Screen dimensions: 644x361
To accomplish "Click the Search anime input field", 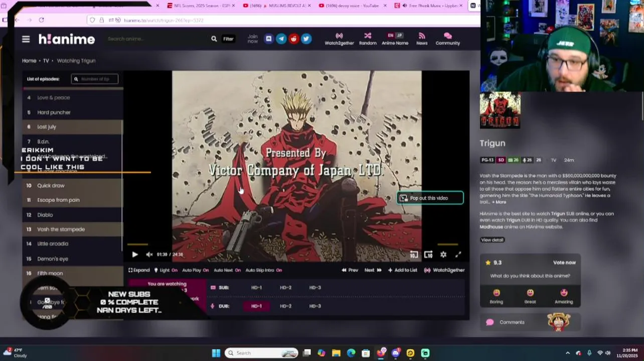I will point(157,39).
